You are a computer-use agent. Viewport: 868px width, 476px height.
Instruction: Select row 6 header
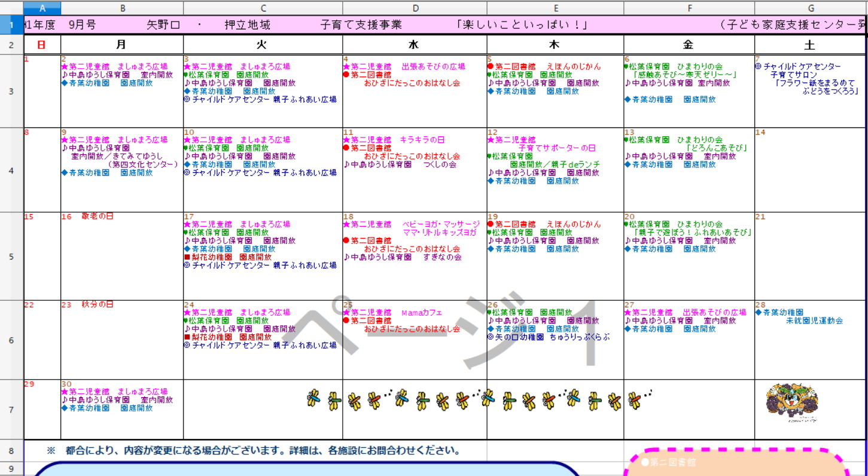[11, 340]
